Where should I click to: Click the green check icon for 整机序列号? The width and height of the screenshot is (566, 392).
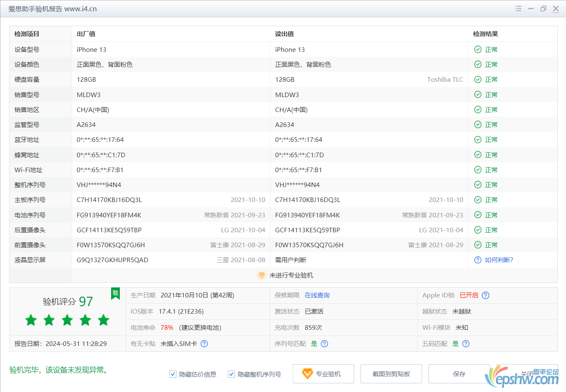[x=478, y=185]
